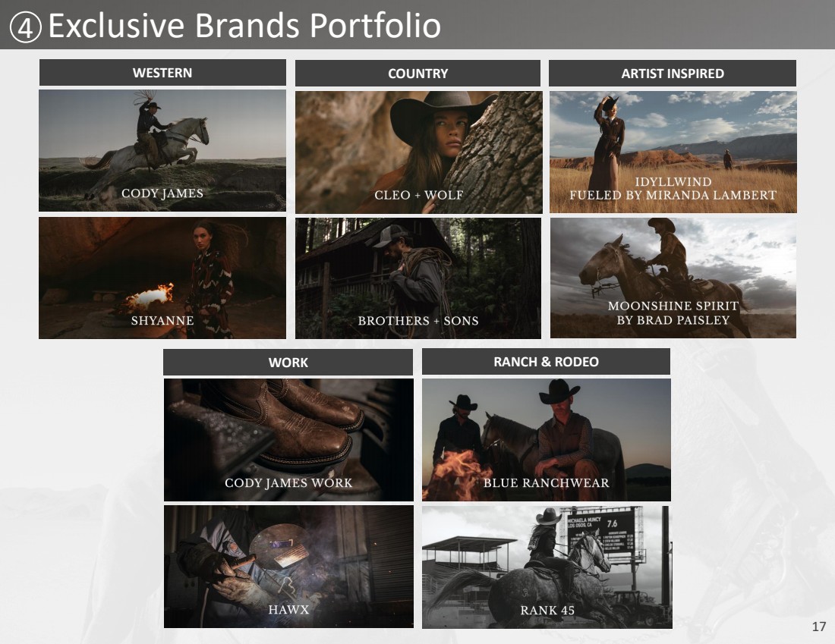Open the Rank 45 caption text

(x=547, y=610)
